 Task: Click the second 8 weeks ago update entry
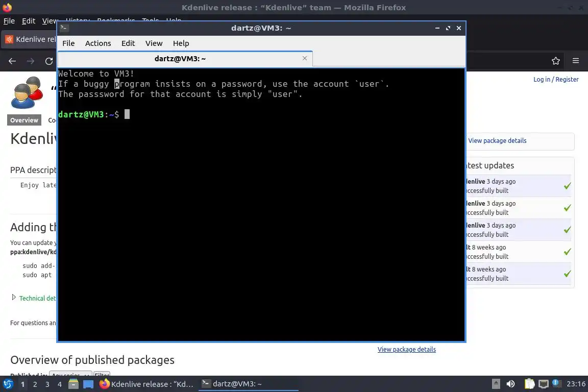[x=519, y=274]
